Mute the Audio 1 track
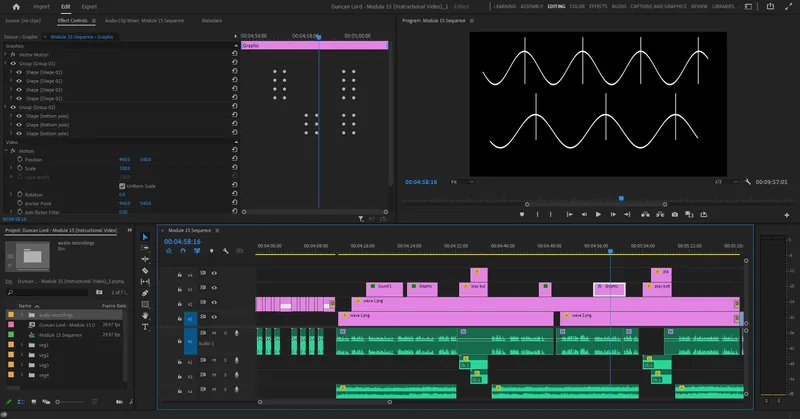This screenshot has width=800, height=419. coord(214,333)
